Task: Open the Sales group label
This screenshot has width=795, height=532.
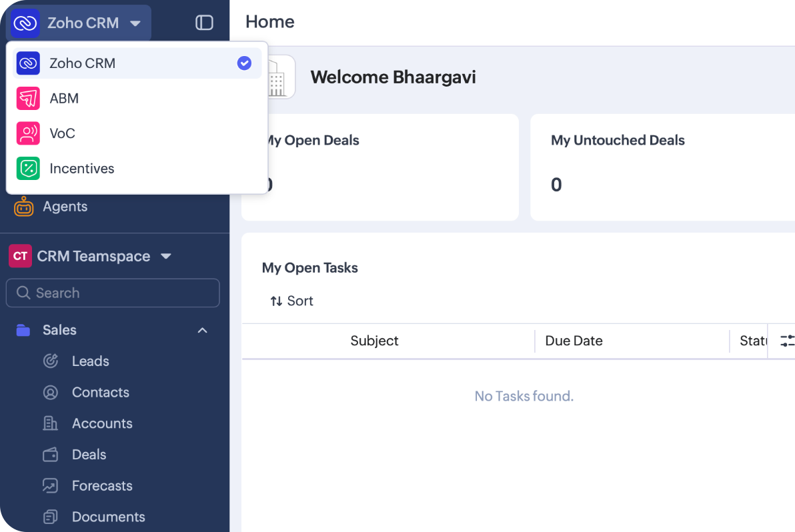Action: click(59, 330)
